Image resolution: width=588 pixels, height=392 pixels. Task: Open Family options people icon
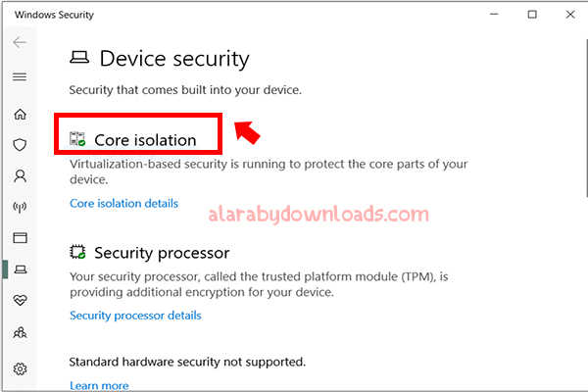coord(20,332)
